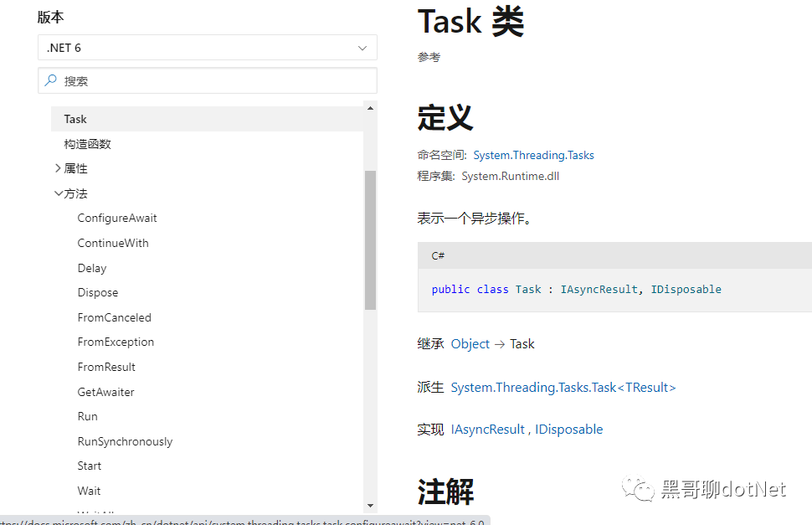Click the System.Runtime.dll assembly text
The width and height of the screenshot is (812, 525).
510,176
